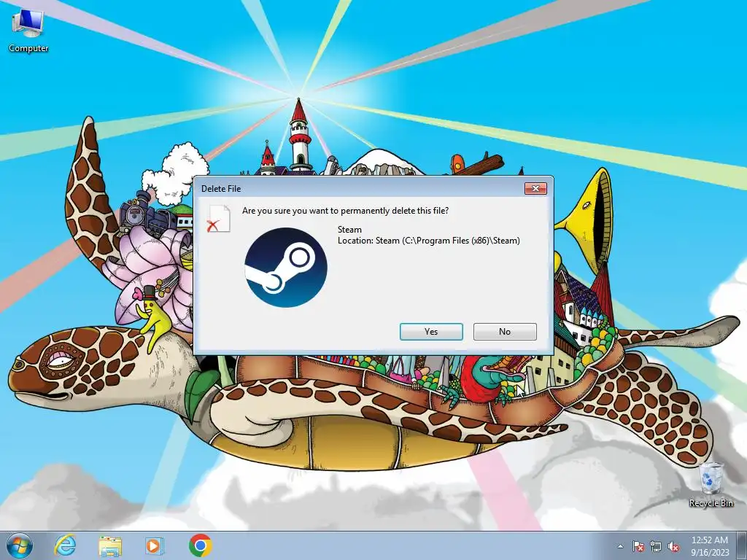Viewport: 747px width, 560px height.
Task: Click the Show desktop strip
Action: (741, 545)
